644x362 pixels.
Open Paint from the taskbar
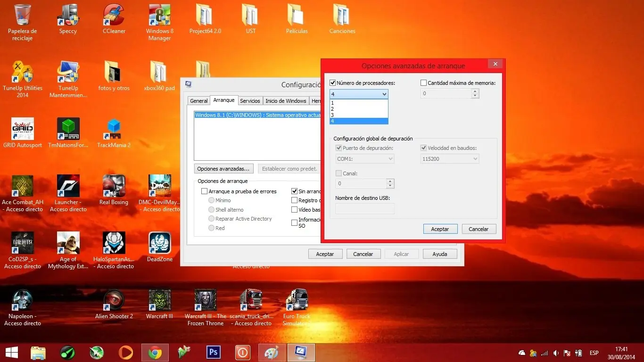(x=272, y=353)
